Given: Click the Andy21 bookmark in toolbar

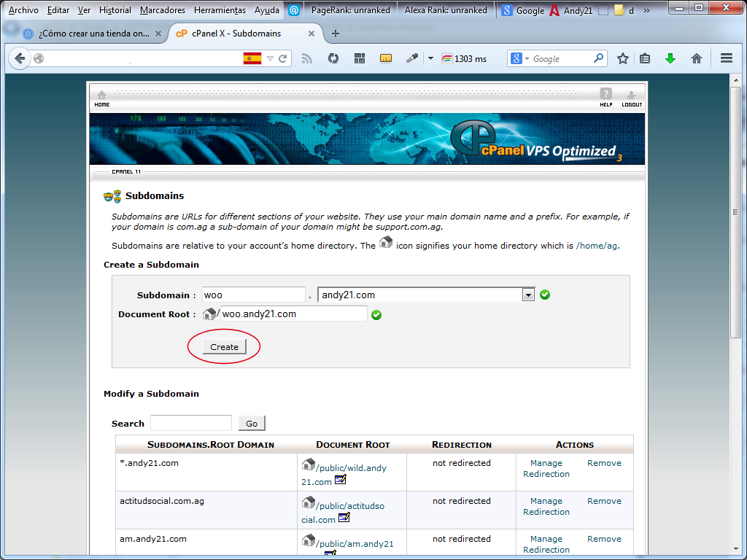Looking at the screenshot, I should [570, 10].
